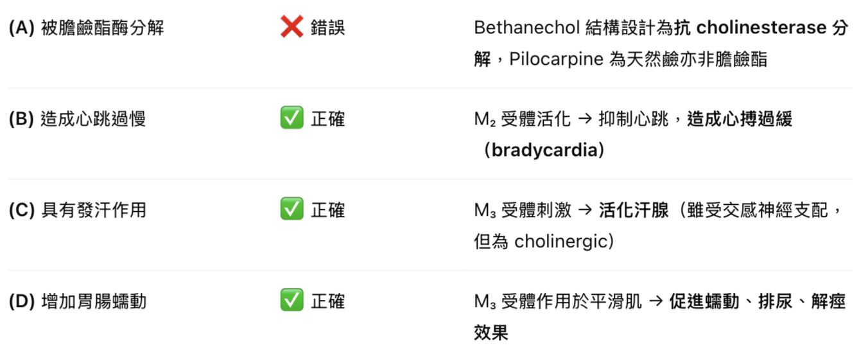Select the 錯誤 label in row A
This screenshot has height=352, width=868.
click(327, 28)
